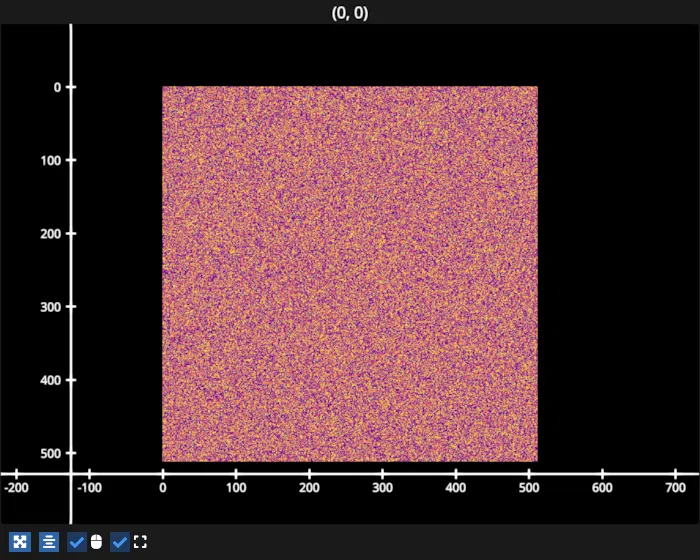Screen dimensions: 700x560
Task: Click the y-axis tick label 500
Action: 51,453
